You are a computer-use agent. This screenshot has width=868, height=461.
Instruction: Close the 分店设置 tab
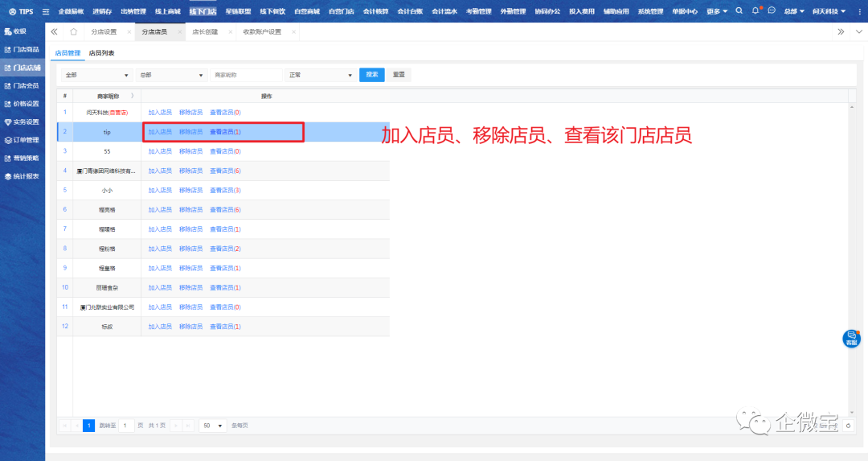(x=129, y=32)
